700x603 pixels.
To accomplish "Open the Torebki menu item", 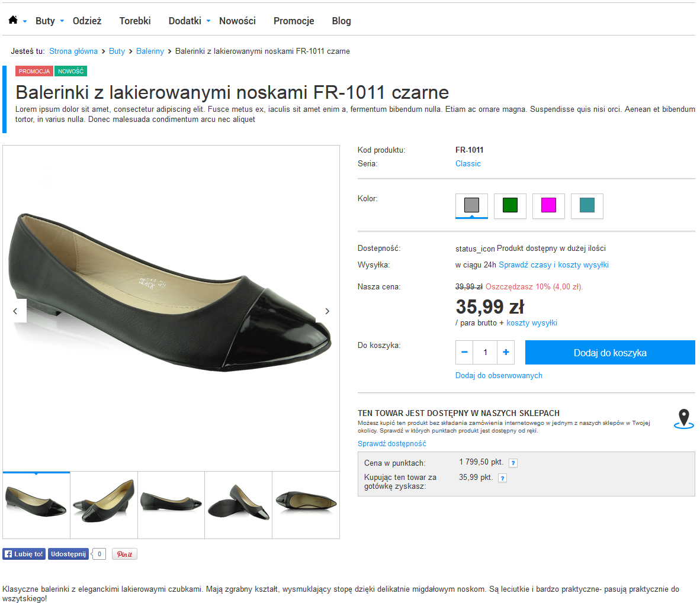I will 135,21.
